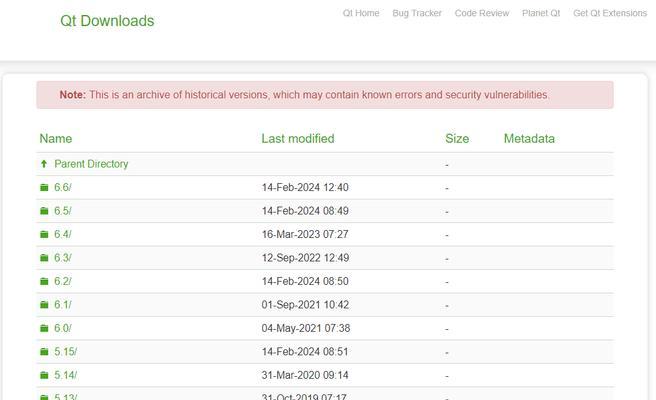Click the folder icon next to 5.14/
656x400 pixels.
coord(44,375)
